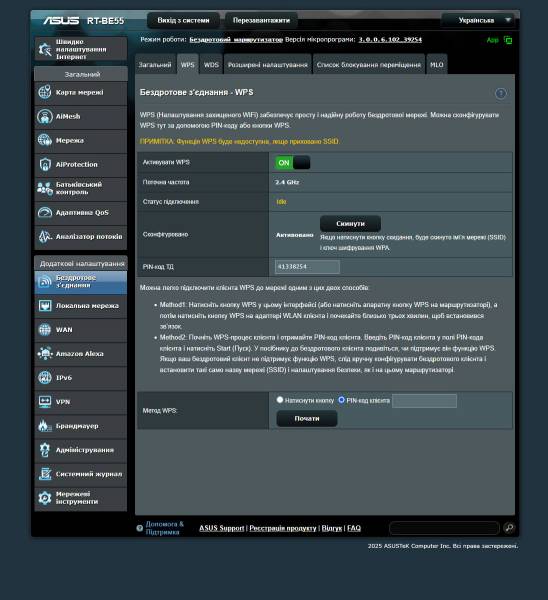Switch to the WDS tab
This screenshot has height=600, width=548.
[x=211, y=65]
